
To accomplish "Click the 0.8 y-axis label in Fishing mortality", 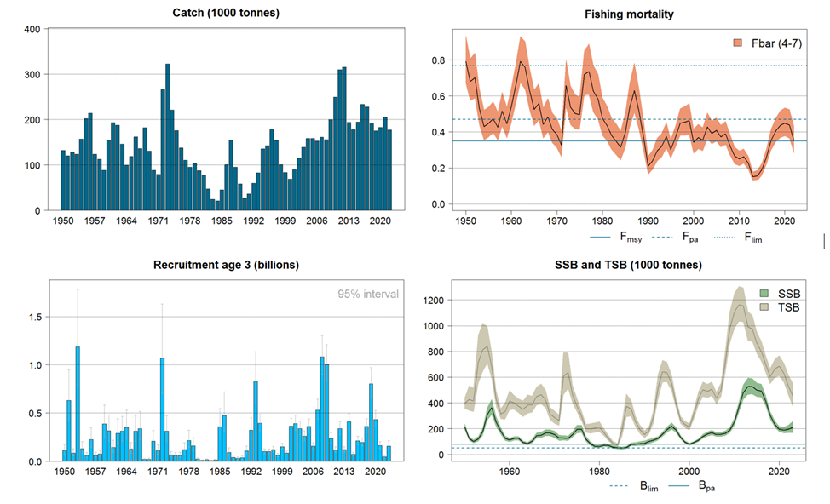I will click(x=438, y=60).
